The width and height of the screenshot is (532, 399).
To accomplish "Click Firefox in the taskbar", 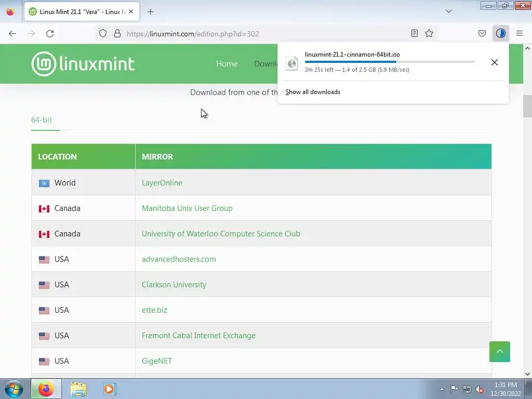I will 46,389.
